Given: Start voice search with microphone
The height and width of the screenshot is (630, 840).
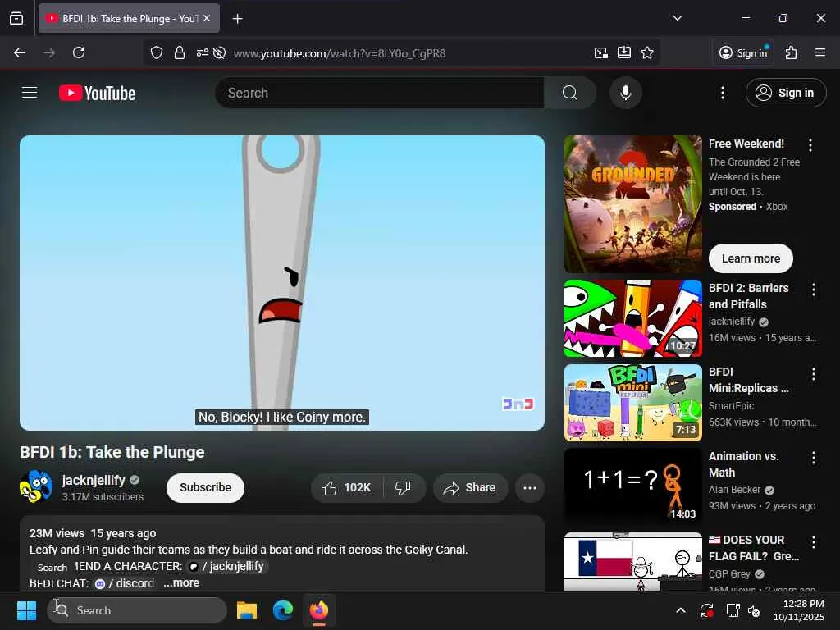Looking at the screenshot, I should click(x=625, y=93).
